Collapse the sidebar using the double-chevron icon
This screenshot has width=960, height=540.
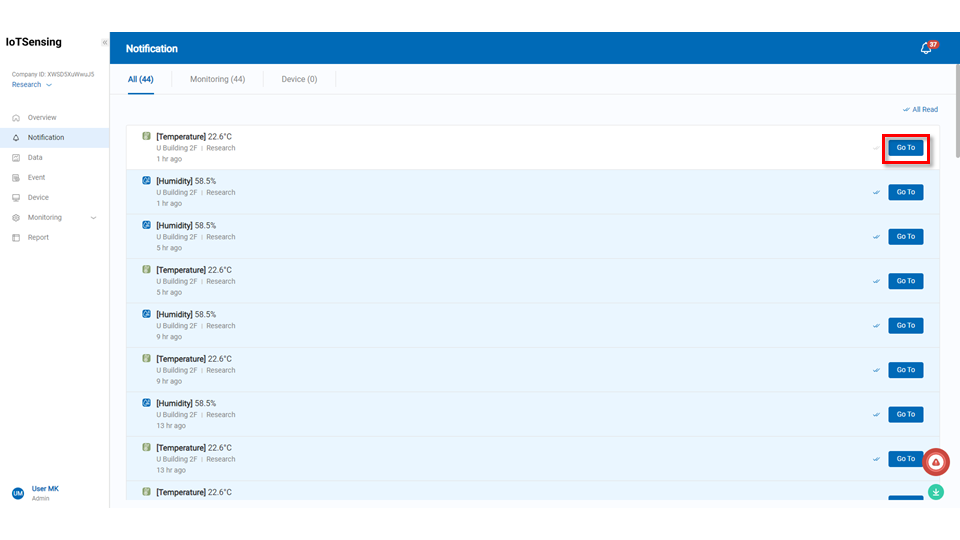click(x=104, y=43)
